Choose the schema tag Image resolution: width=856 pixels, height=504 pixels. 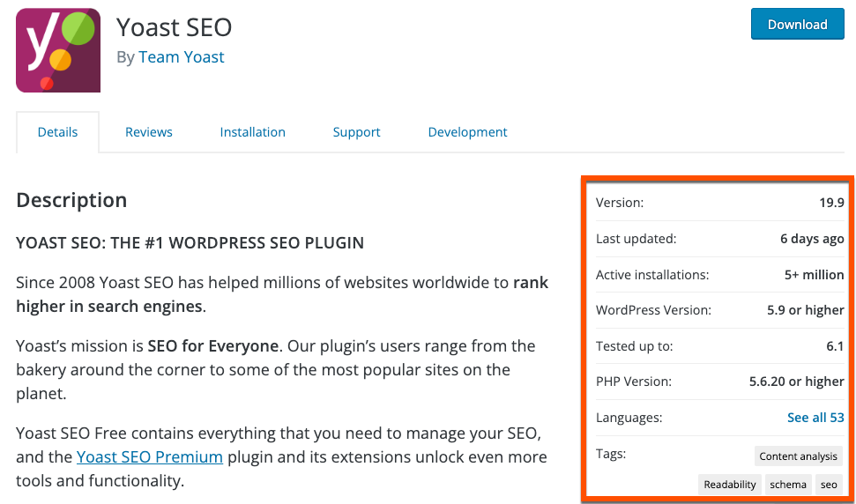tap(788, 485)
